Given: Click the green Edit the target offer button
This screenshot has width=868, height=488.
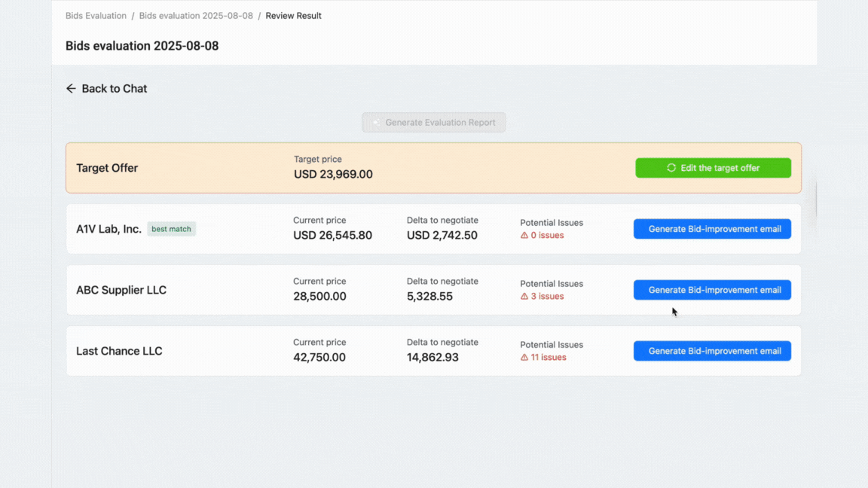Looking at the screenshot, I should click(713, 168).
